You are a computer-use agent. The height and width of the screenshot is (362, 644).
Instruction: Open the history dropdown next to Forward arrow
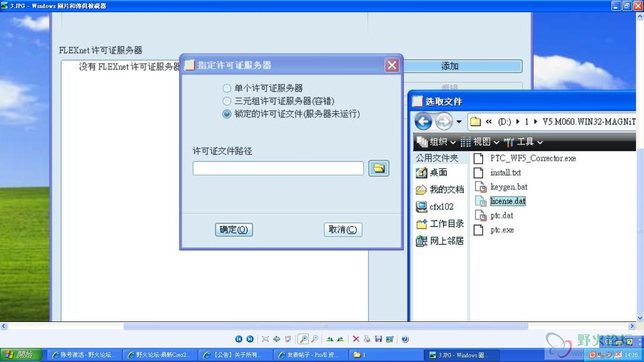[x=459, y=122]
